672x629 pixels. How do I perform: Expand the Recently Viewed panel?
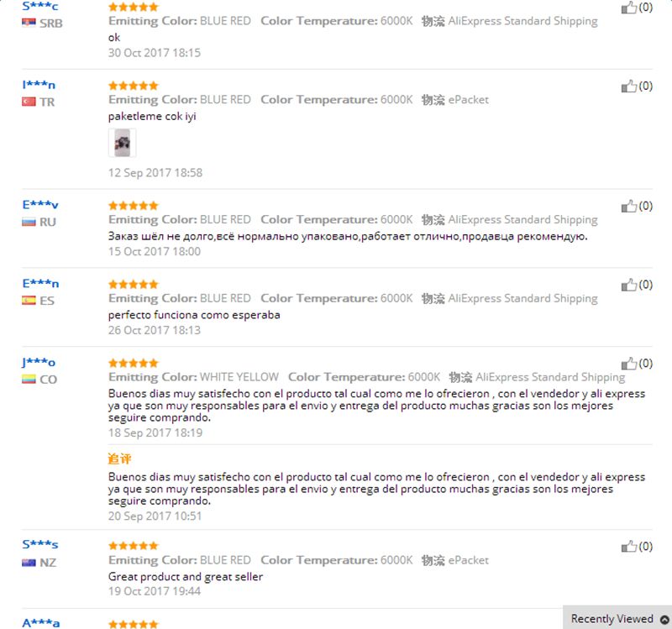click(617, 618)
